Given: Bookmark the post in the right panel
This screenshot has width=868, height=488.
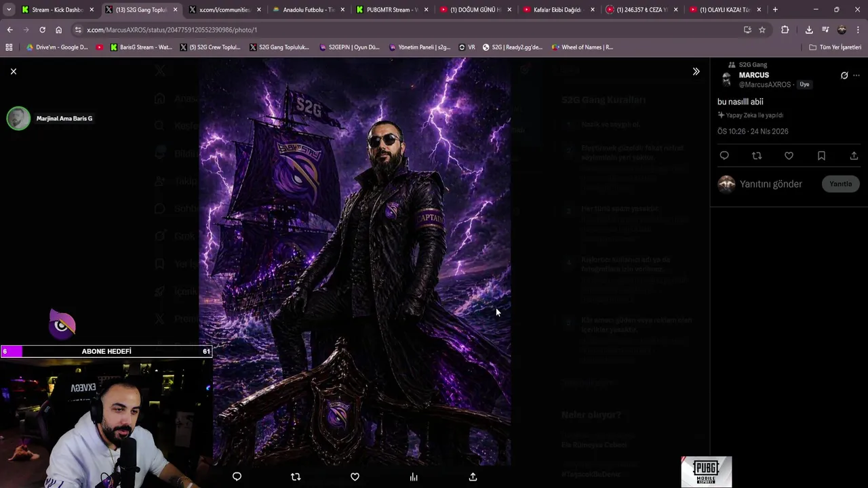Looking at the screenshot, I should [821, 156].
